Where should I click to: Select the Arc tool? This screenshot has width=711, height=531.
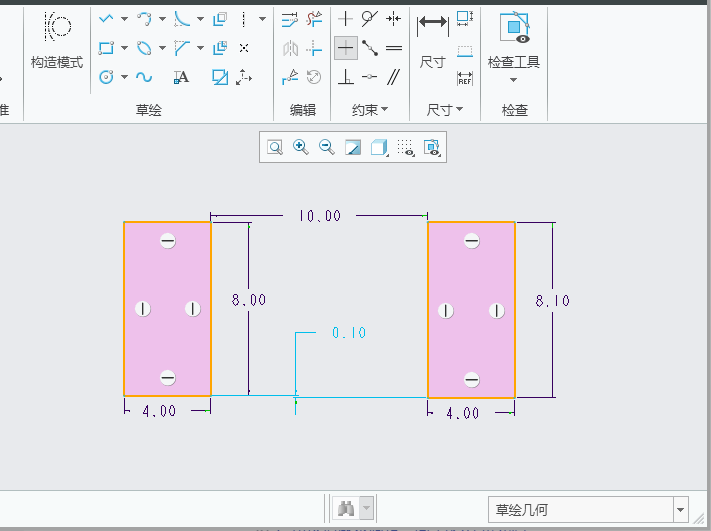(x=144, y=19)
